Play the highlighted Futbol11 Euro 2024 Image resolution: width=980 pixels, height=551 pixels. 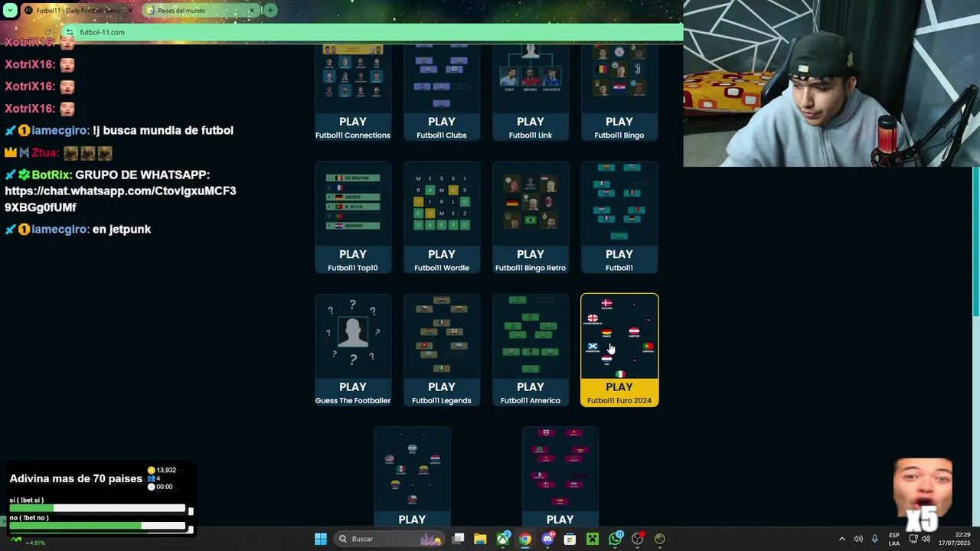[x=619, y=350]
